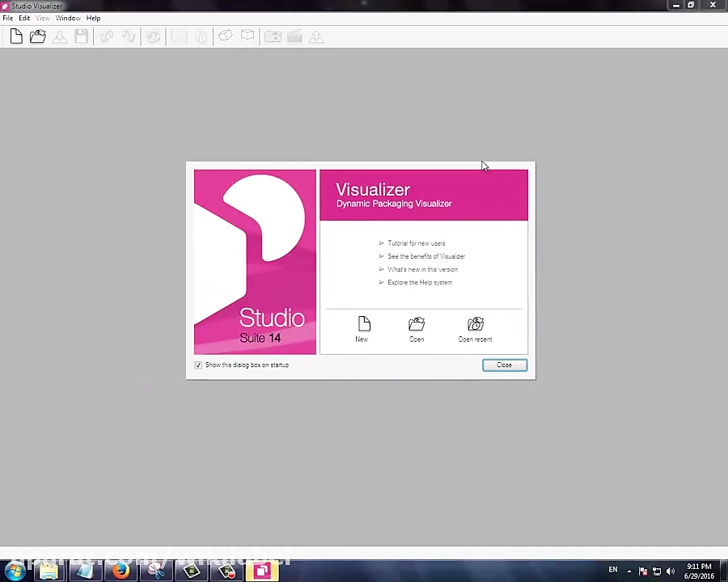Open See the benefits of Visualizer link
728x582 pixels.
coord(426,256)
